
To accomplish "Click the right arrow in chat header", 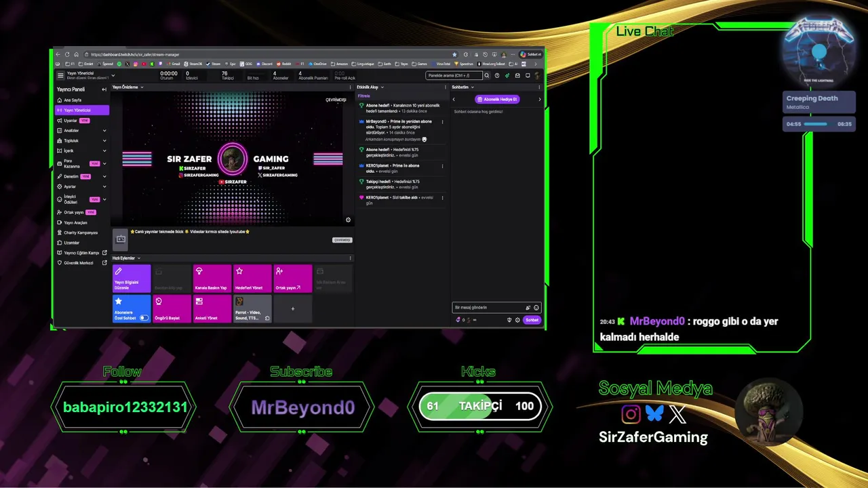I will [540, 99].
